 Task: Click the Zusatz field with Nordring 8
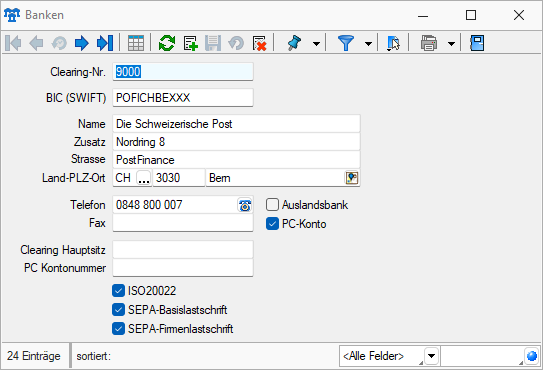pyautogui.click(x=237, y=142)
